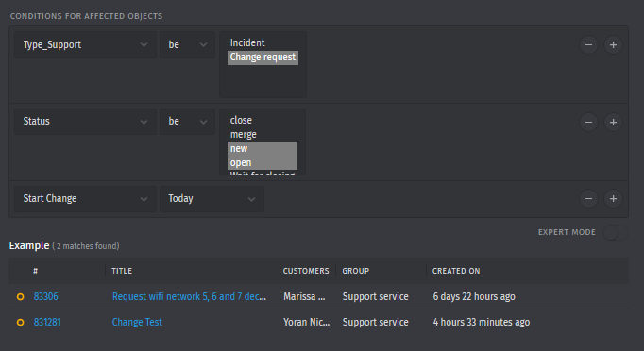Screen dimensions: 644x351
Task: Remove the Status condition row
Action: coord(588,122)
